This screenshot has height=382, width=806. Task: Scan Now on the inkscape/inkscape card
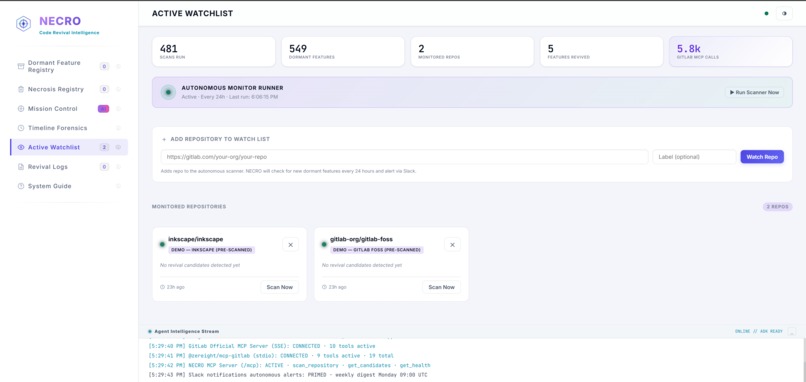280,287
